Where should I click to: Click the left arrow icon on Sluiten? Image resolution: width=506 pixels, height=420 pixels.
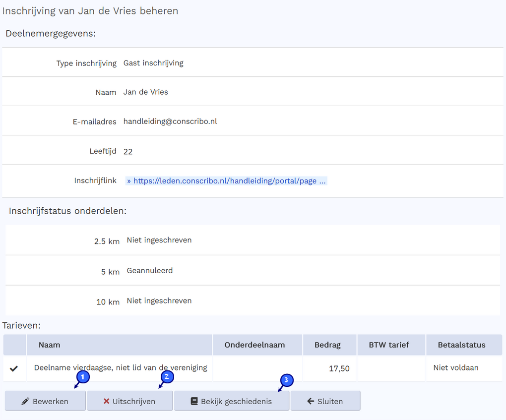[x=311, y=402]
